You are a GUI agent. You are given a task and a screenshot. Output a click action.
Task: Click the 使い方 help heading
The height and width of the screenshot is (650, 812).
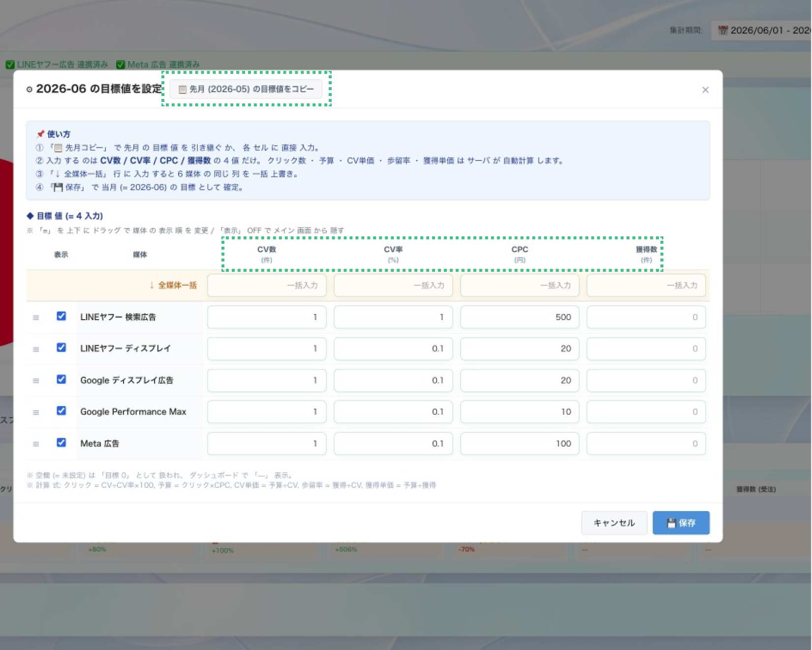pyautogui.click(x=53, y=134)
